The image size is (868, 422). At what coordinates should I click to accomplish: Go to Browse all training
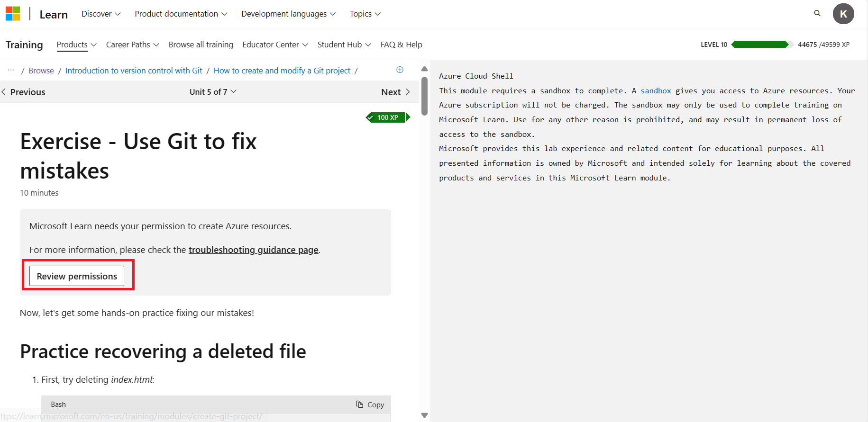pyautogui.click(x=201, y=45)
